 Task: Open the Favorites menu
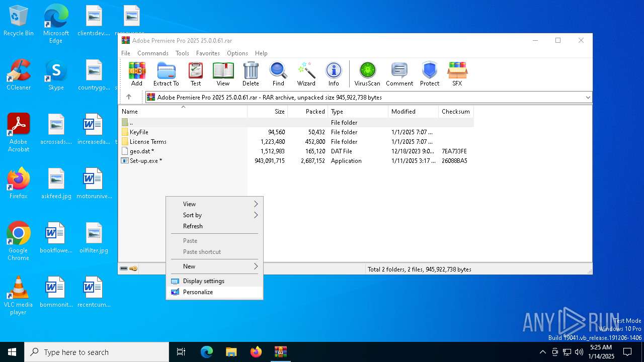(208, 53)
